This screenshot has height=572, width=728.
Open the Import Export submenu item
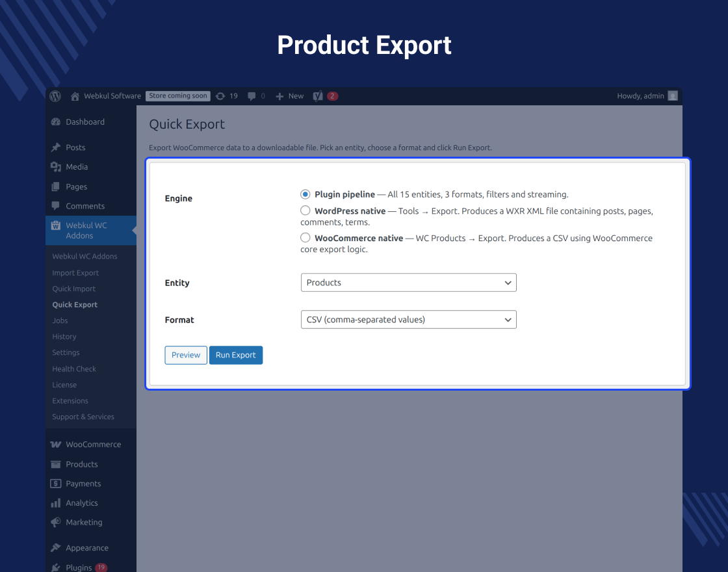75,273
